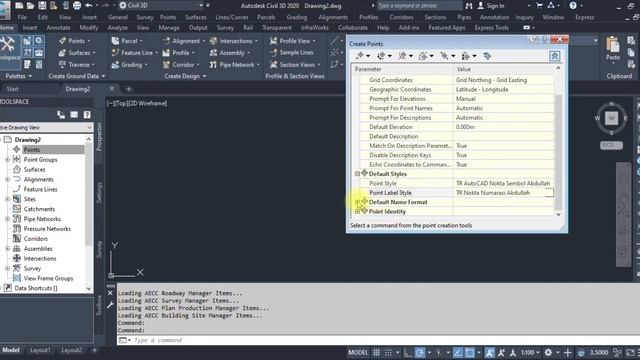The width and height of the screenshot is (640, 360).
Task: Toggle snap mode in status bar
Action: [x=388, y=352]
